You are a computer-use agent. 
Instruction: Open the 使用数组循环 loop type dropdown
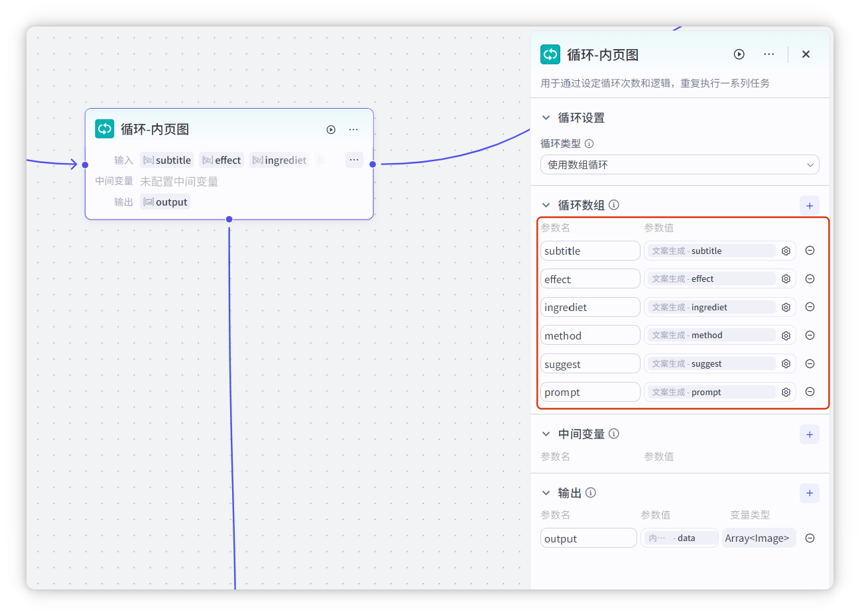pyautogui.click(x=679, y=164)
